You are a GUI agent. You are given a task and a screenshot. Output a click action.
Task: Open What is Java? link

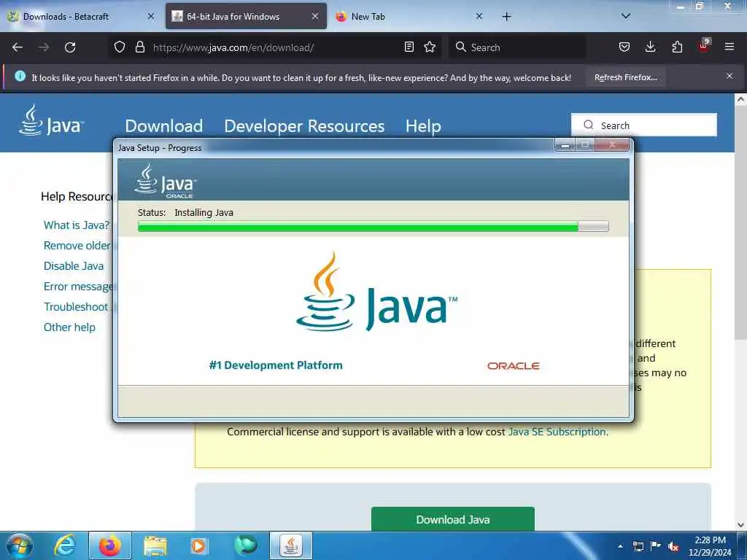coord(76,225)
